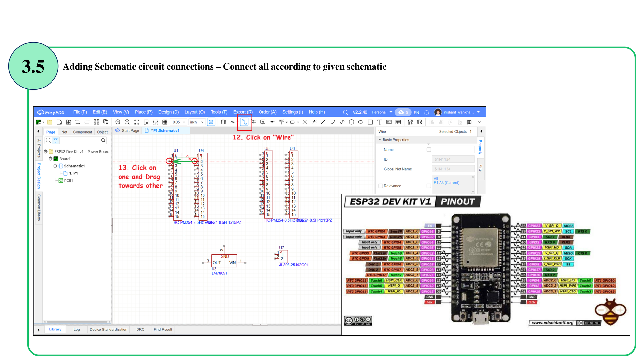The width and height of the screenshot is (644, 362).
Task: Click the cloud sync counter button
Action: [x=403, y=112]
